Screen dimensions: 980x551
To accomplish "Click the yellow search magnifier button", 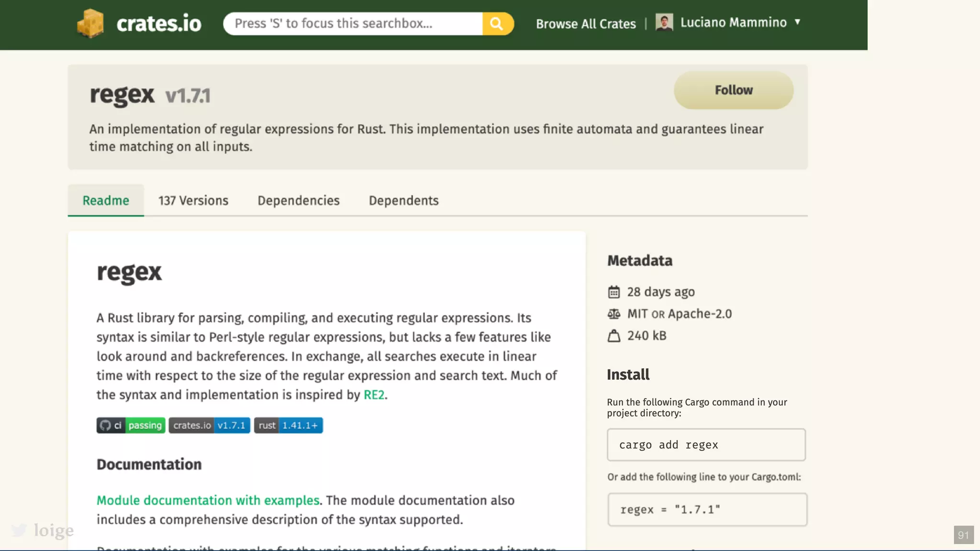I will click(497, 23).
